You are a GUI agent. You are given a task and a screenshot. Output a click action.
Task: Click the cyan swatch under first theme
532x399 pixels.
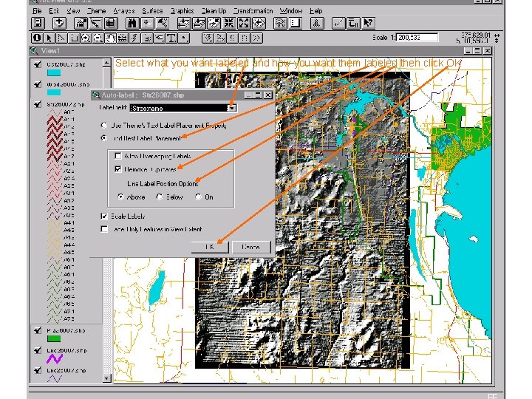tap(54, 73)
